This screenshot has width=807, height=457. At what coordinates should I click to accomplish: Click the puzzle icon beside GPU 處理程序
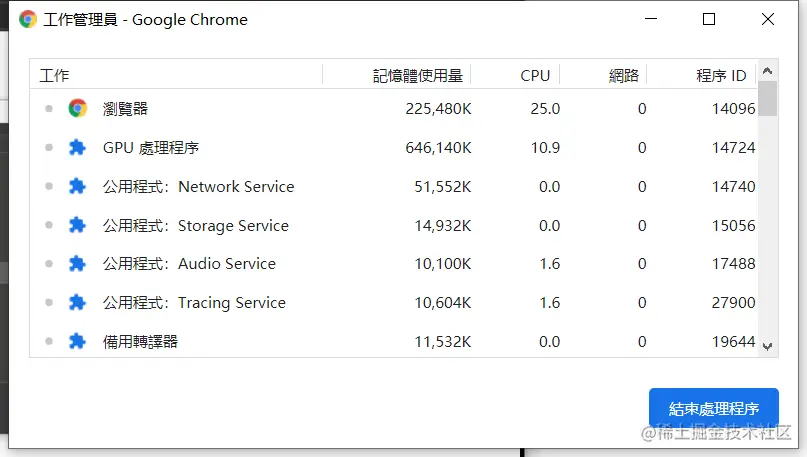coord(78,148)
